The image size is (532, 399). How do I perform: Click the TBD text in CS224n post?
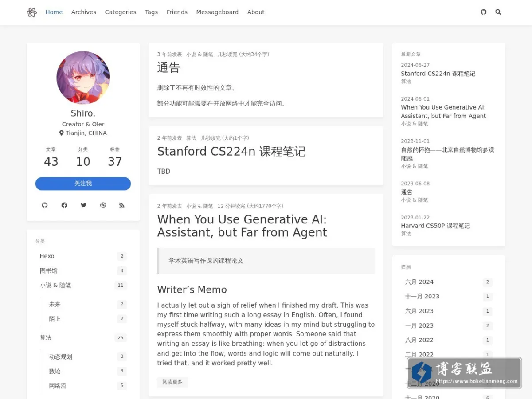164,172
